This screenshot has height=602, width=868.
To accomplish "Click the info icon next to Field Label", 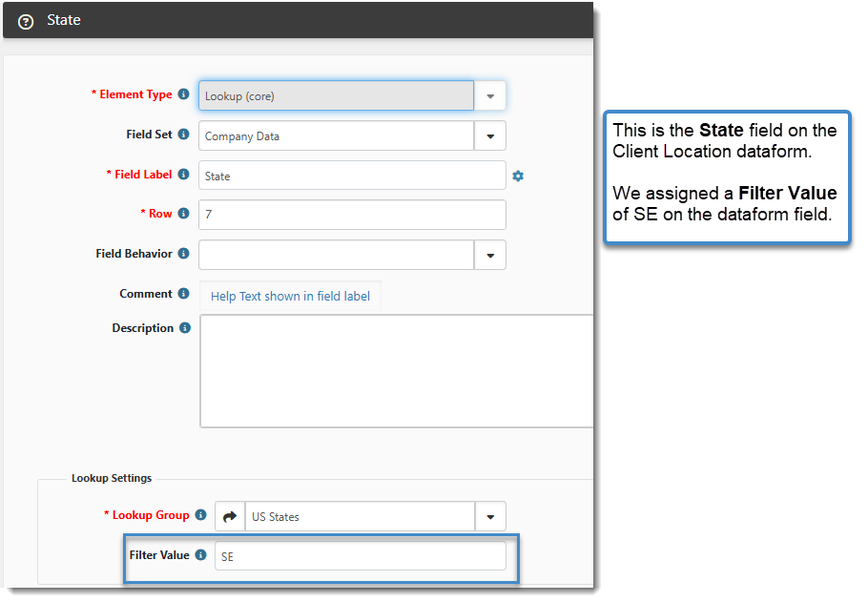I will pyautogui.click(x=183, y=175).
